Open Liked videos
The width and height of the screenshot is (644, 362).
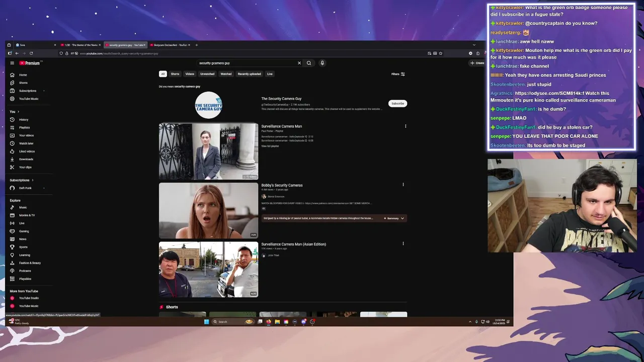[26, 151]
